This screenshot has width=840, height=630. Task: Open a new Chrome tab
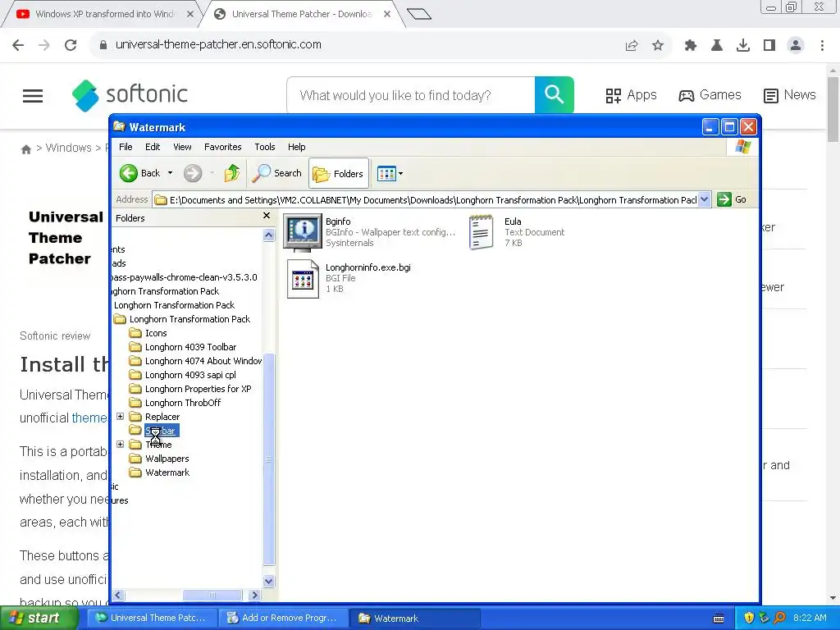click(x=419, y=14)
